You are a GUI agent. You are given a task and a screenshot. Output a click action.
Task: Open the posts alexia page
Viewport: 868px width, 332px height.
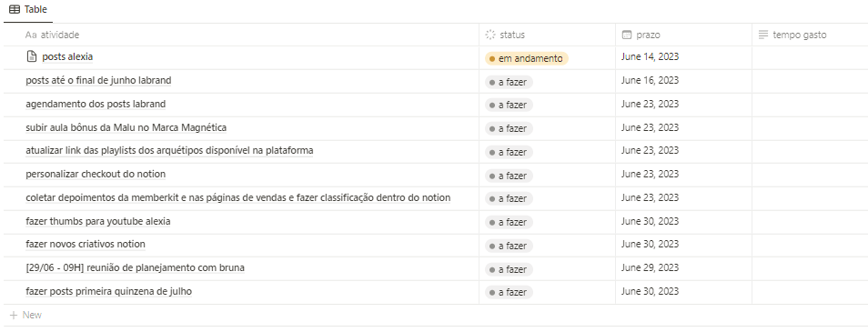pos(67,56)
